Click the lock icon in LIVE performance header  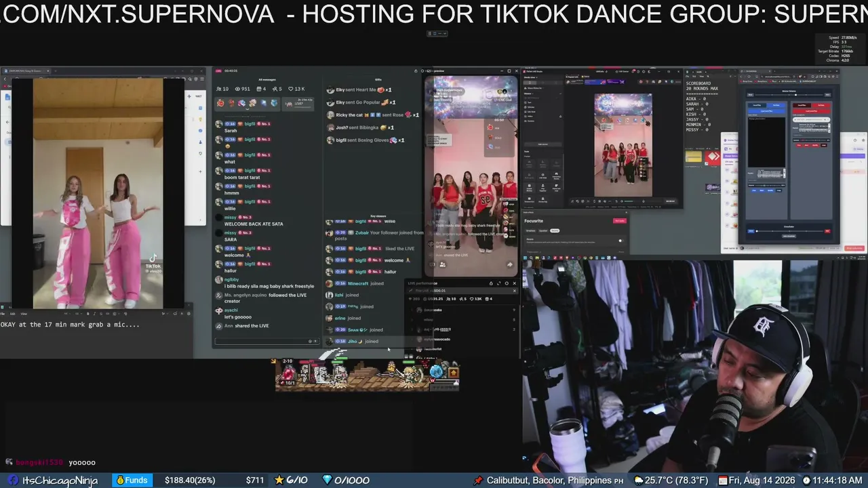(492, 283)
